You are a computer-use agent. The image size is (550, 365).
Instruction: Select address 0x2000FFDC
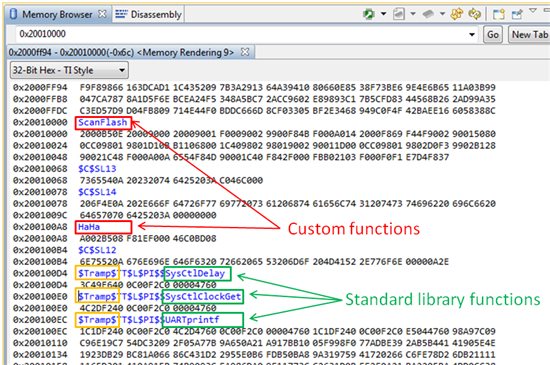40,110
